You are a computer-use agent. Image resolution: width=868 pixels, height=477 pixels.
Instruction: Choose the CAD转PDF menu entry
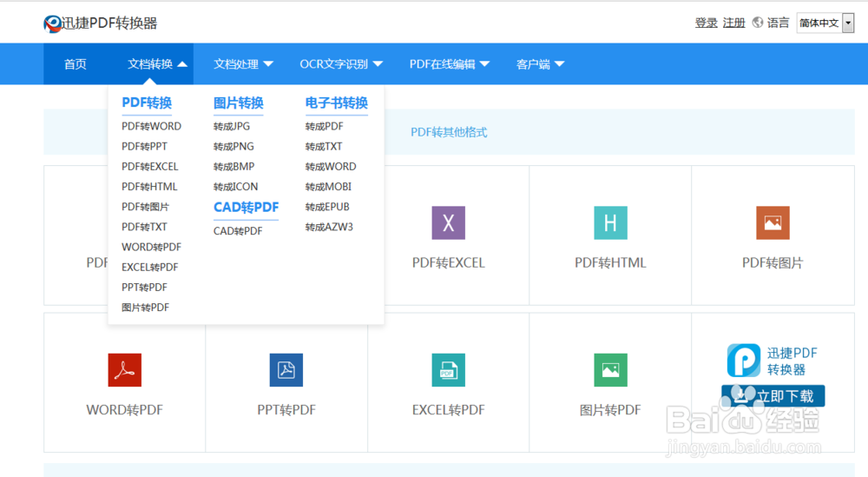[238, 231]
